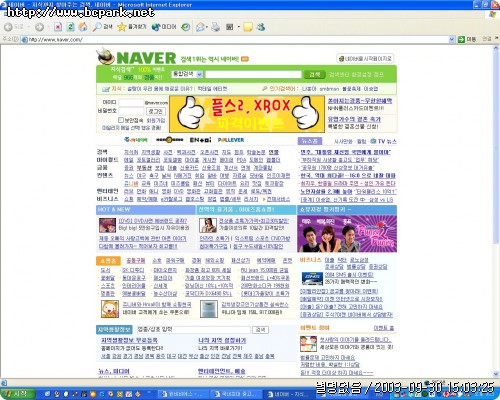This screenshot has width=500, height=400.
Task: Open the POLLEVER sponsor link
Action: pyautogui.click(x=231, y=140)
